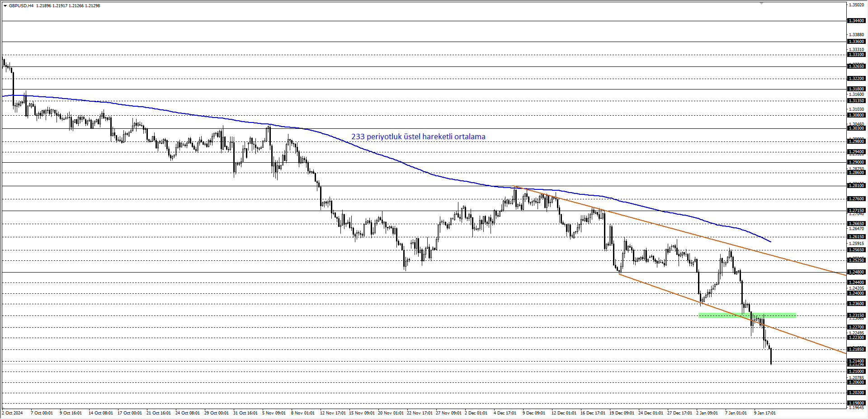Click the '4 Dec 17:01' time label

505,413
